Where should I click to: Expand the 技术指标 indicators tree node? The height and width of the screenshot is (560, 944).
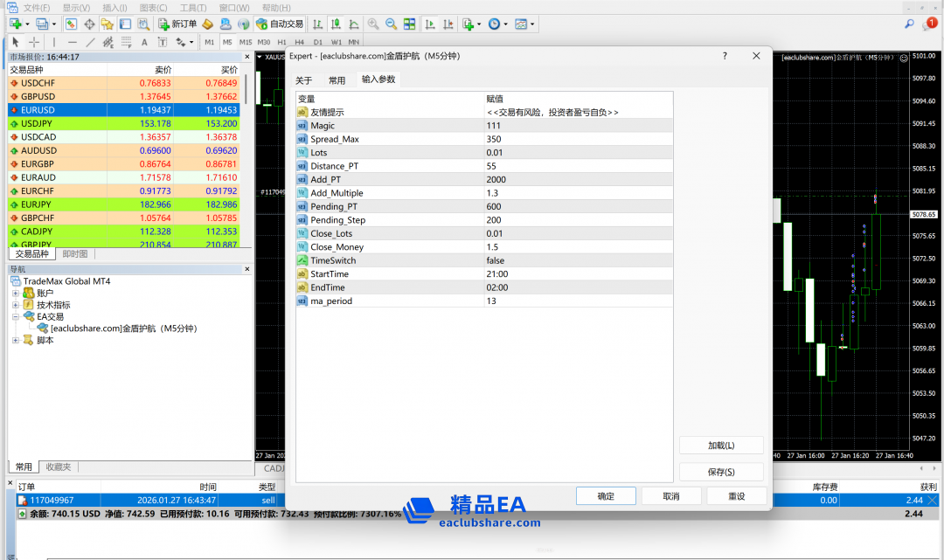coord(16,305)
